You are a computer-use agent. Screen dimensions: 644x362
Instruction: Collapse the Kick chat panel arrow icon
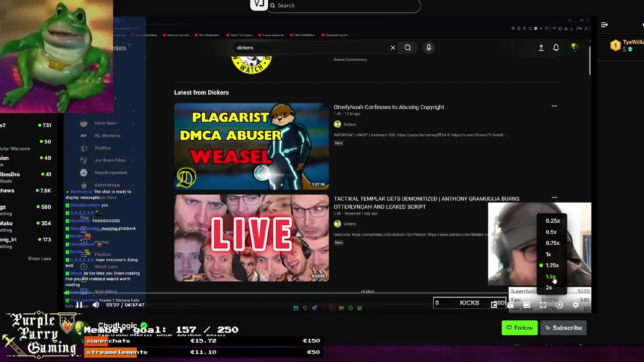pyautogui.click(x=604, y=25)
